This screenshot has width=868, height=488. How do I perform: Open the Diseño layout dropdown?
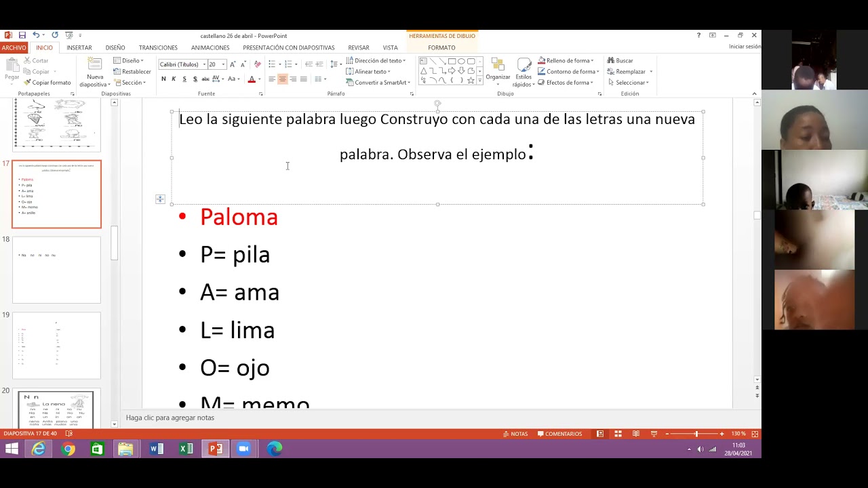[127, 61]
